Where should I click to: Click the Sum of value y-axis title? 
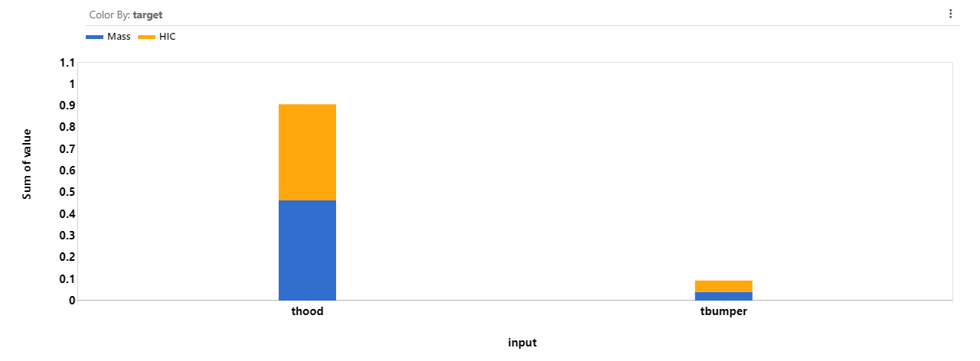(x=27, y=164)
